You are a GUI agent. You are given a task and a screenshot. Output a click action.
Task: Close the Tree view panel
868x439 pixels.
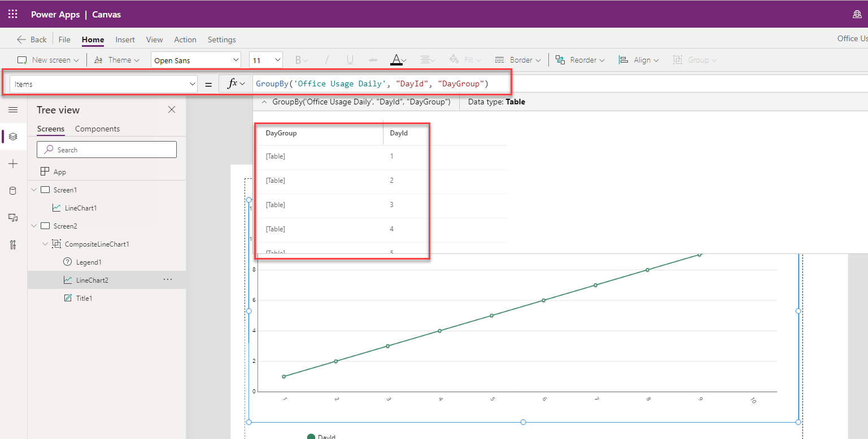[172, 109]
